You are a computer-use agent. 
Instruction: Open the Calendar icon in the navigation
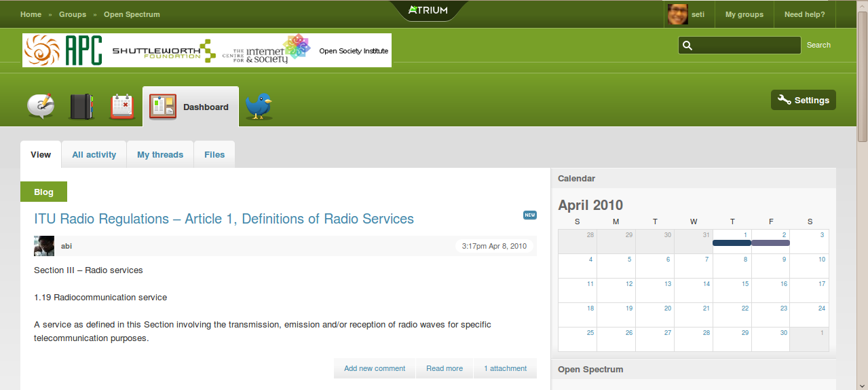coord(122,107)
